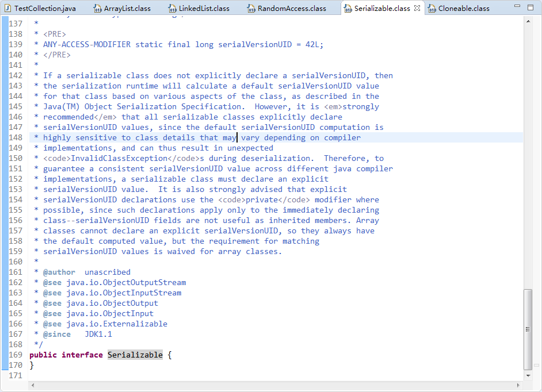
Task: Click JDK1.1 text on line 167
Action: [x=98, y=335]
